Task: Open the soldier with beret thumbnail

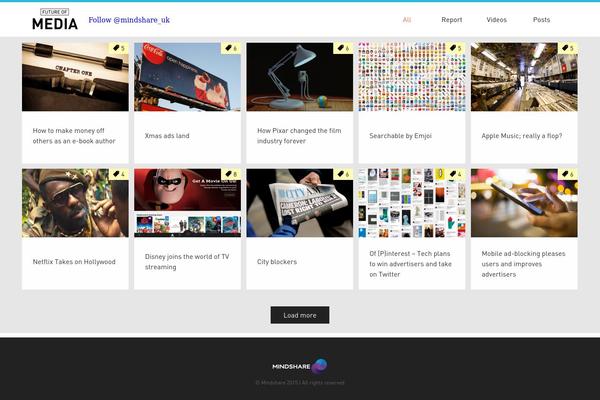Action: click(x=75, y=203)
